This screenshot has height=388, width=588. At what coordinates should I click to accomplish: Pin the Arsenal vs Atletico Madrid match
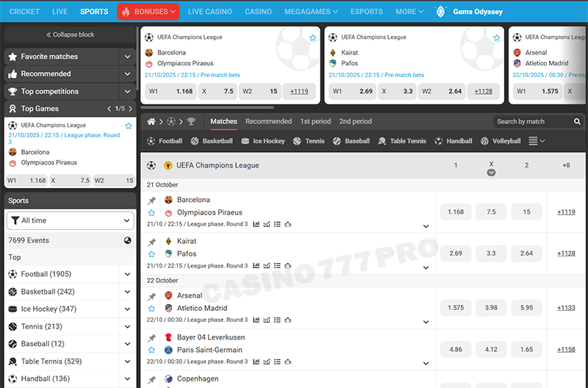point(151,296)
